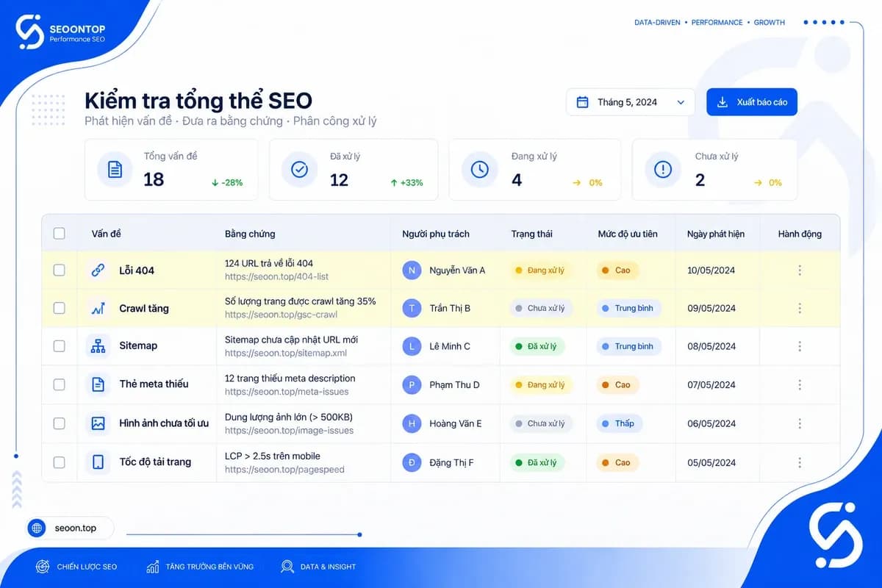The image size is (882, 588).
Task: Open Trung bình priority badge in Crawl tăng row
Action: click(628, 309)
